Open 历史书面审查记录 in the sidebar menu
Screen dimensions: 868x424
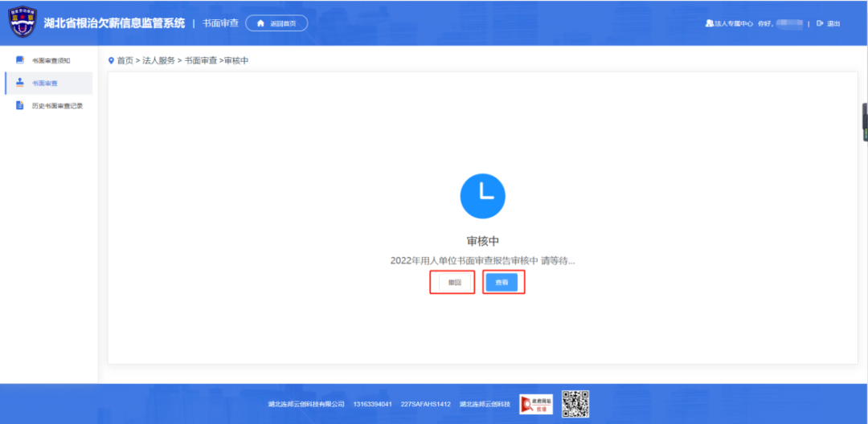57,105
